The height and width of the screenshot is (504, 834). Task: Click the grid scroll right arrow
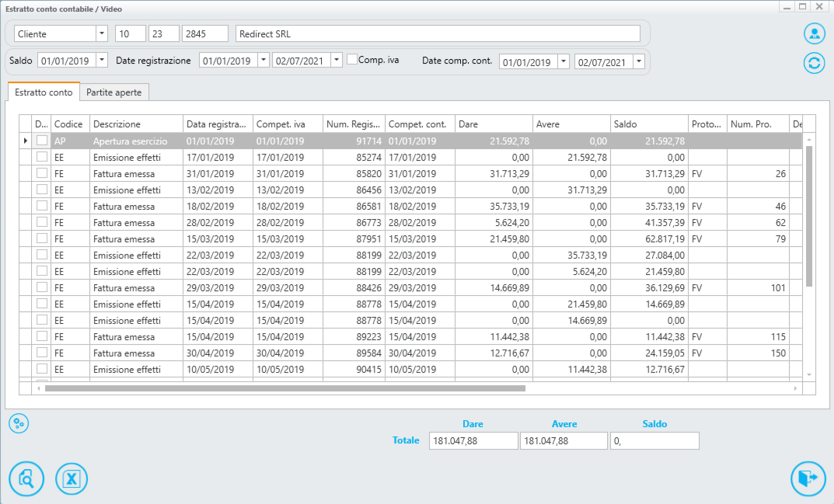795,388
